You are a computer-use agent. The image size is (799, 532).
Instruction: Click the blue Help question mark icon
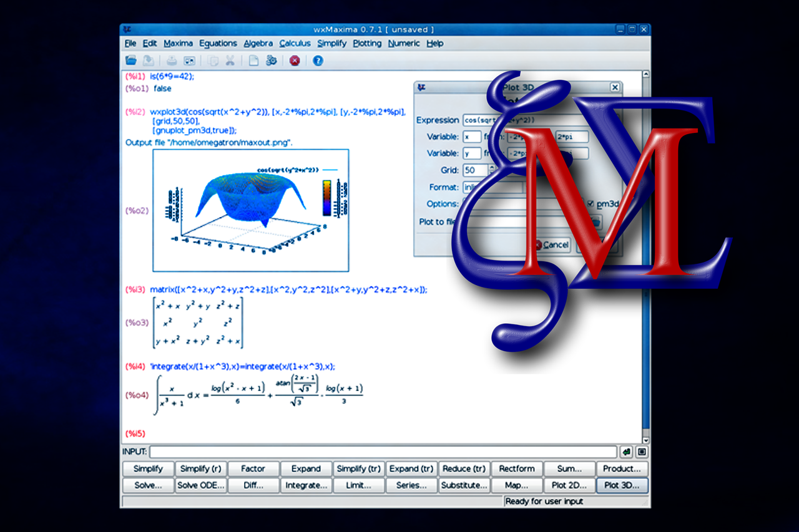[318, 60]
